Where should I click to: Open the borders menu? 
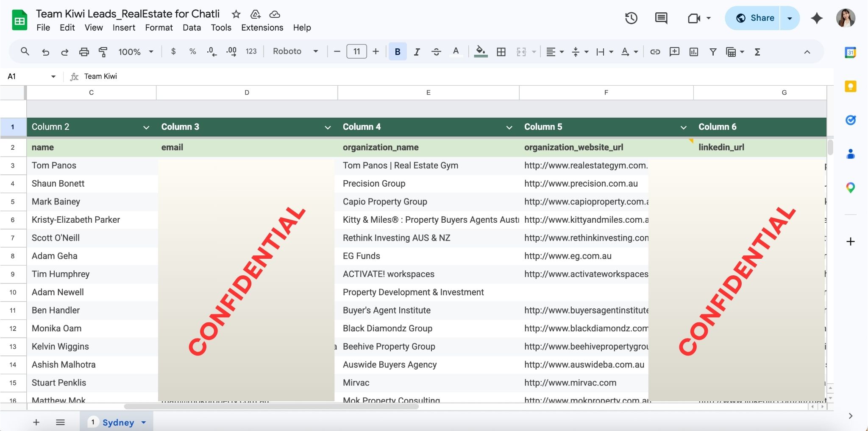point(501,52)
